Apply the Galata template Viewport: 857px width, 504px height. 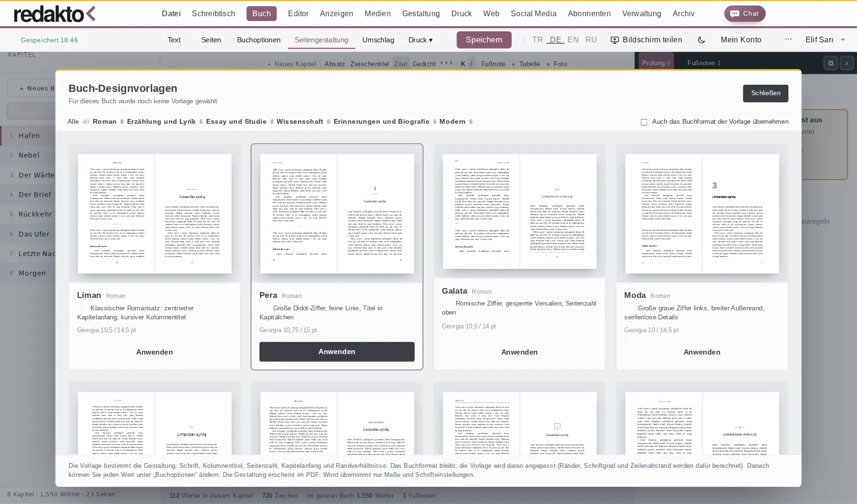coord(519,352)
